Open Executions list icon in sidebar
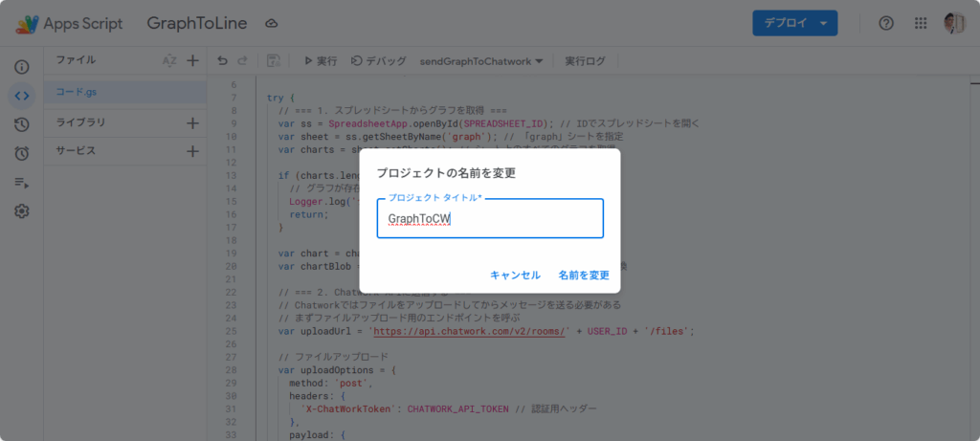This screenshot has height=441, width=980. [x=21, y=182]
